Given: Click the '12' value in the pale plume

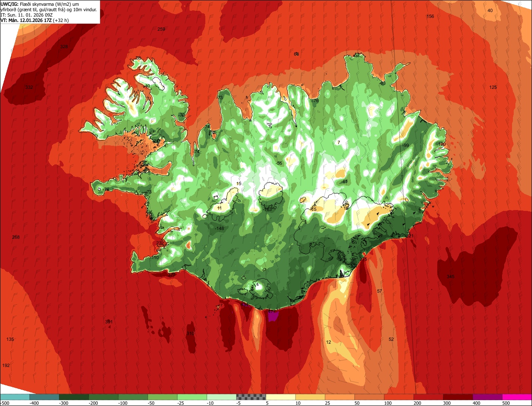Looking at the screenshot, I should coord(329,342).
